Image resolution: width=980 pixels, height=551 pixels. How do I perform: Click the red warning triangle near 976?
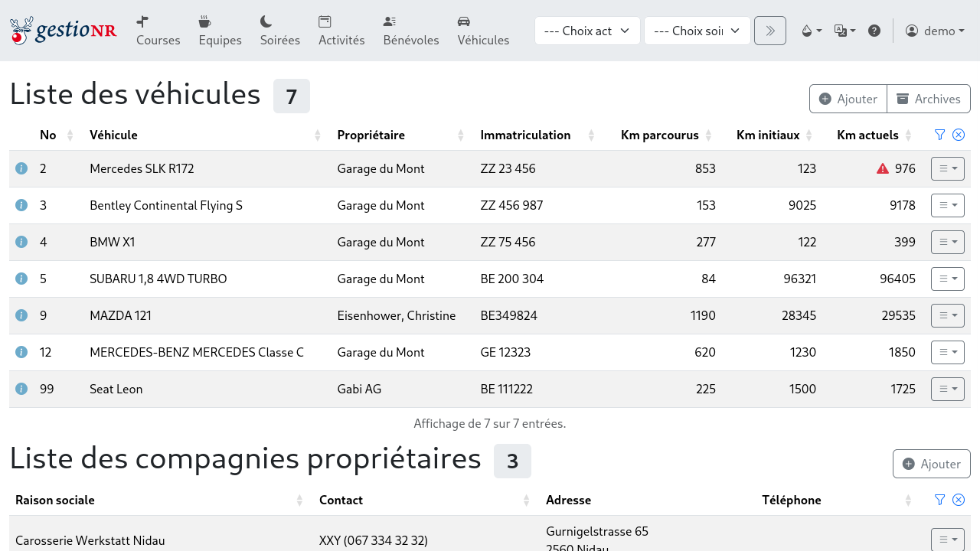tap(882, 168)
